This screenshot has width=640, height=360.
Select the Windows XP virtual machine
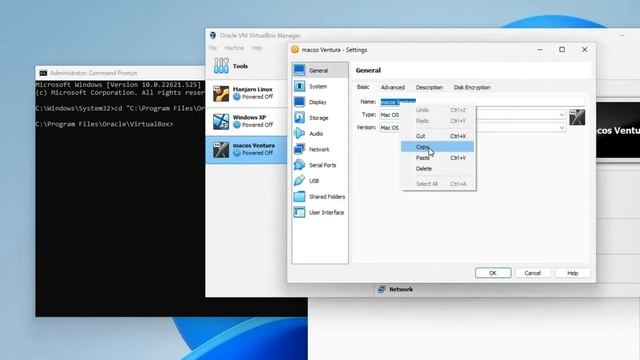click(246, 121)
